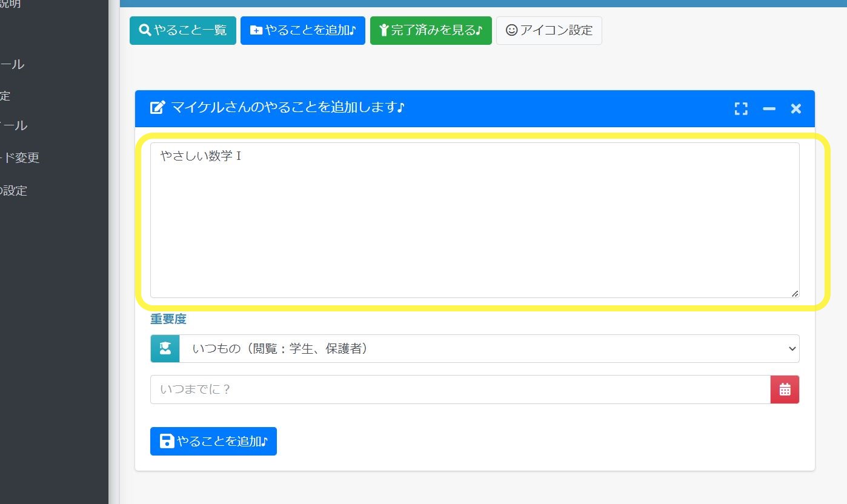The height and width of the screenshot is (504, 847).
Task: Collapse the panel with the minus toggle
Action: [x=768, y=109]
